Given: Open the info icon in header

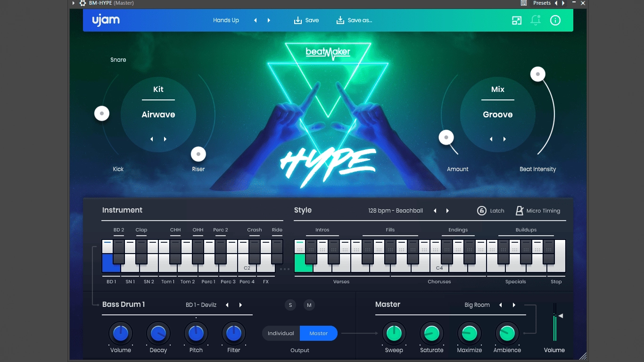Looking at the screenshot, I should point(555,20).
